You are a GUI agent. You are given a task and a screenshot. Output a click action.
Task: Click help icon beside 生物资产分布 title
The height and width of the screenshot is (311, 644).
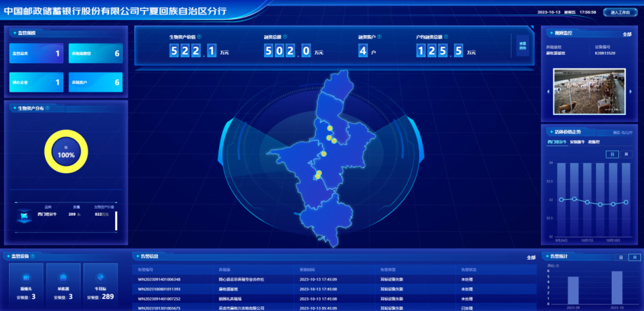(48, 108)
